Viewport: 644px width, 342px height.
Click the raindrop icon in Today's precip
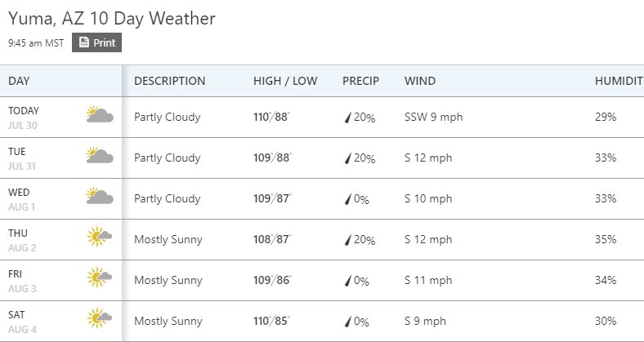348,118
